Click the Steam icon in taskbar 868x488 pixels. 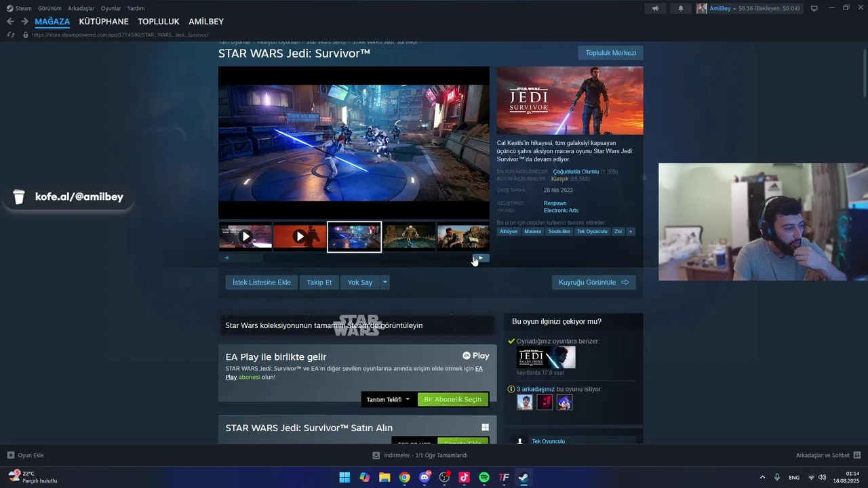524,477
